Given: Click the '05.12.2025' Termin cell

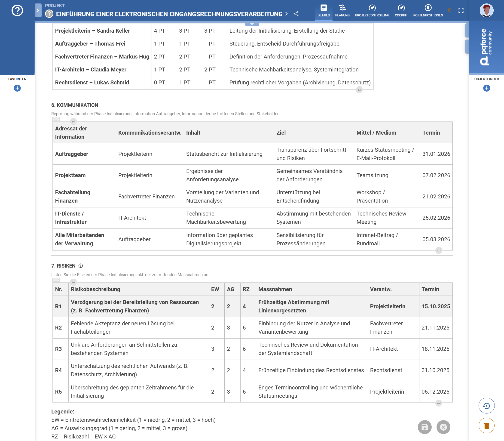Looking at the screenshot, I should click(x=436, y=392).
